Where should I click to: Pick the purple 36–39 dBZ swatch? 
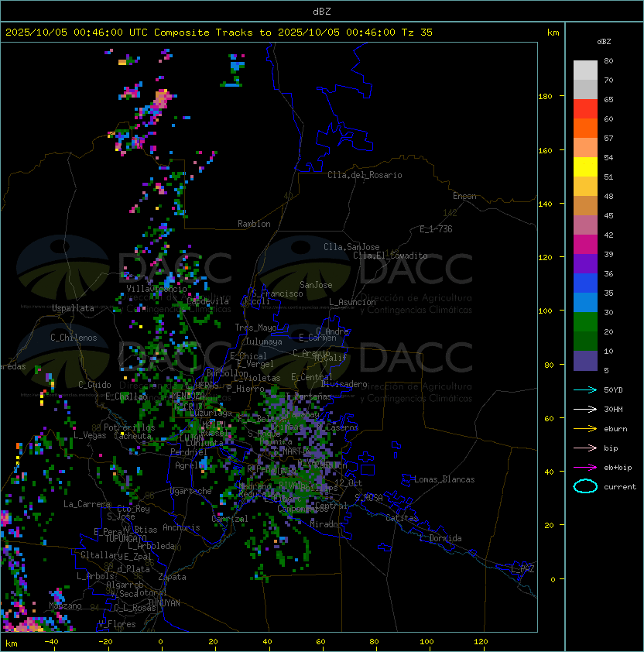point(585,263)
